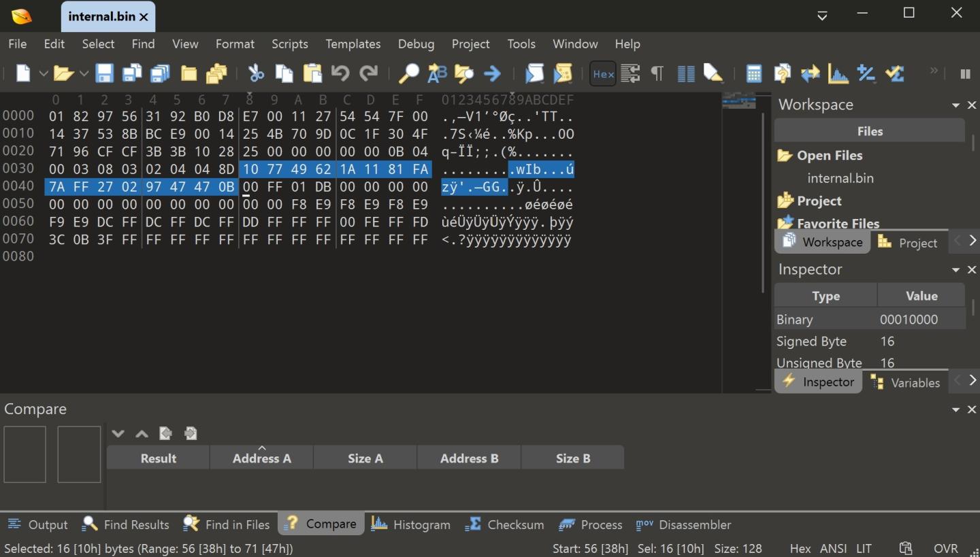Open the Templates menu
The image size is (980, 557).
[x=353, y=44]
